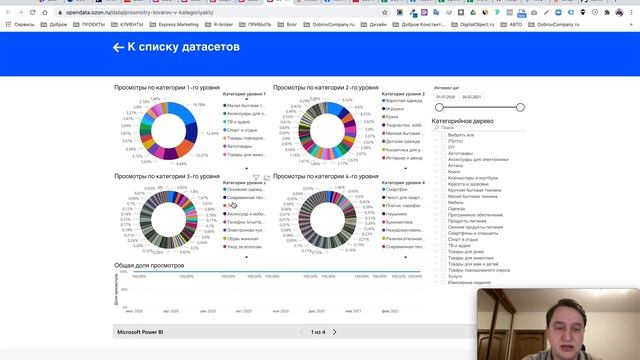Select 'Детская одежда' in level 2 legend

[x=402, y=141]
